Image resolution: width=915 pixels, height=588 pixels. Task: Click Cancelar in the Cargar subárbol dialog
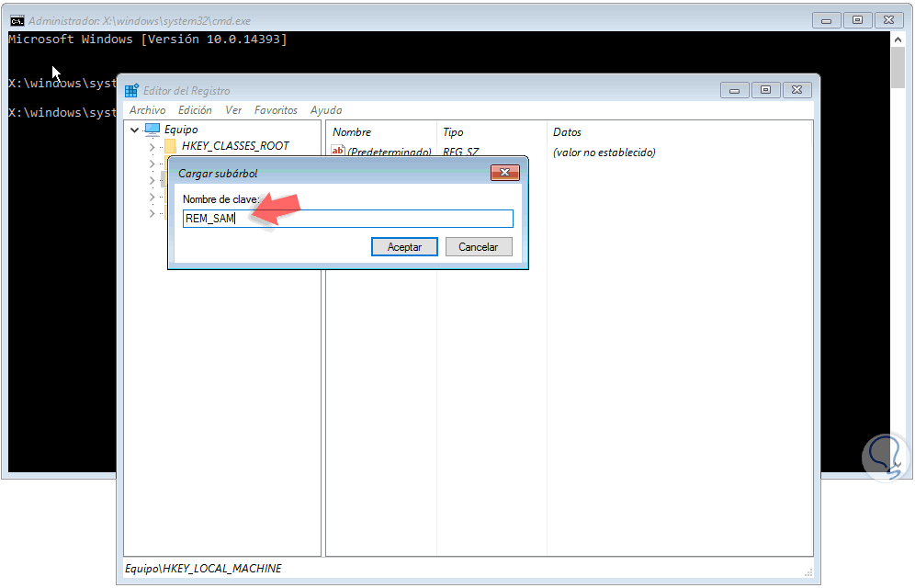pyautogui.click(x=479, y=247)
